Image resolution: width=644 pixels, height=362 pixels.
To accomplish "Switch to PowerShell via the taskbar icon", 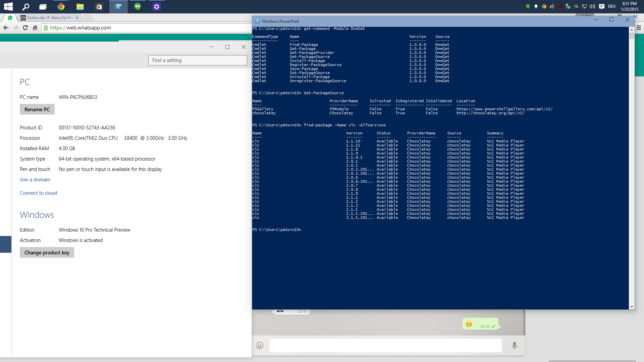I will tap(118, 6).
